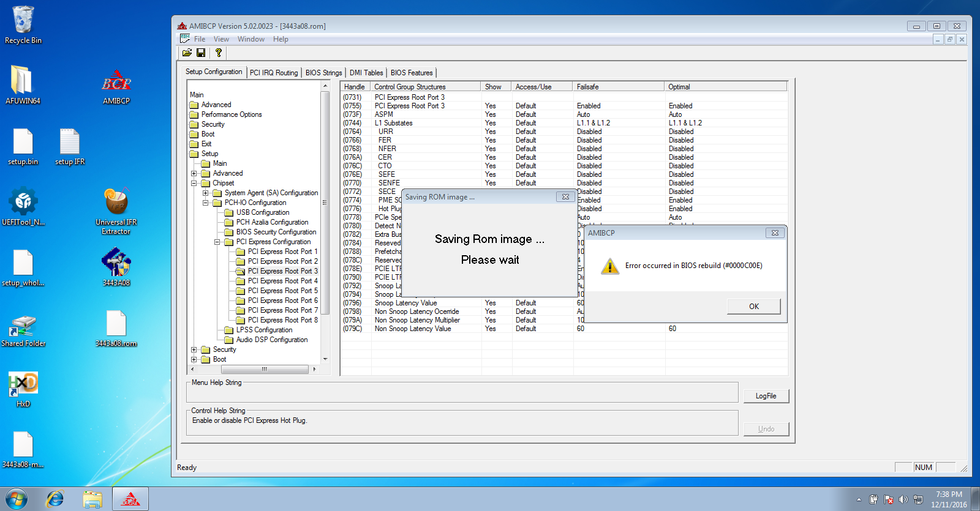Expand the Security node under Setup
The height and width of the screenshot is (511, 980).
(x=194, y=349)
